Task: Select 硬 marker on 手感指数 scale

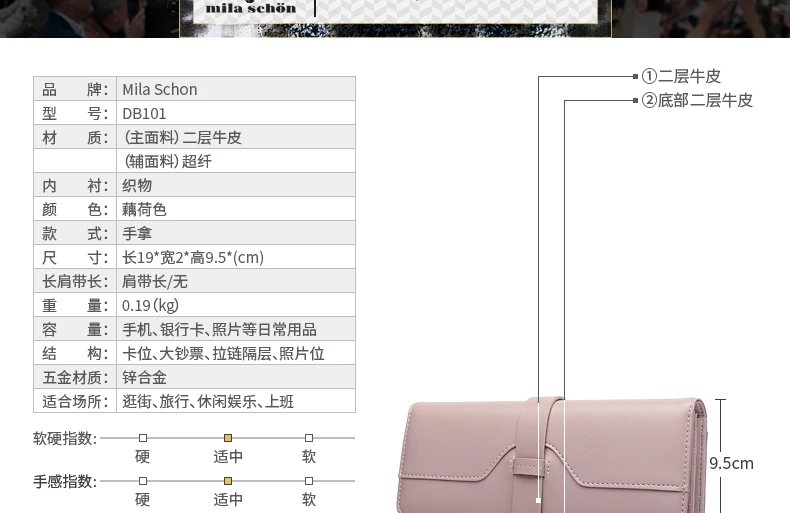Action: click(143, 481)
